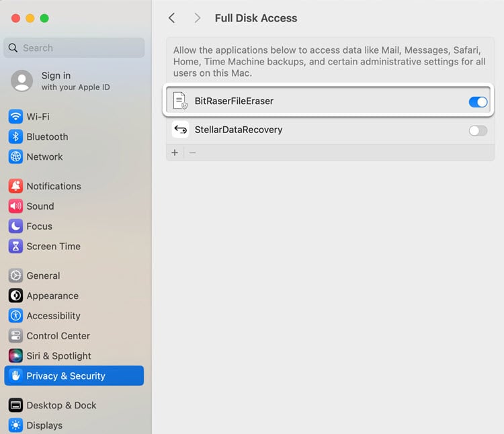Screen dimensions: 504x434
Task: Open the Network globe icon
Action: coord(15,157)
